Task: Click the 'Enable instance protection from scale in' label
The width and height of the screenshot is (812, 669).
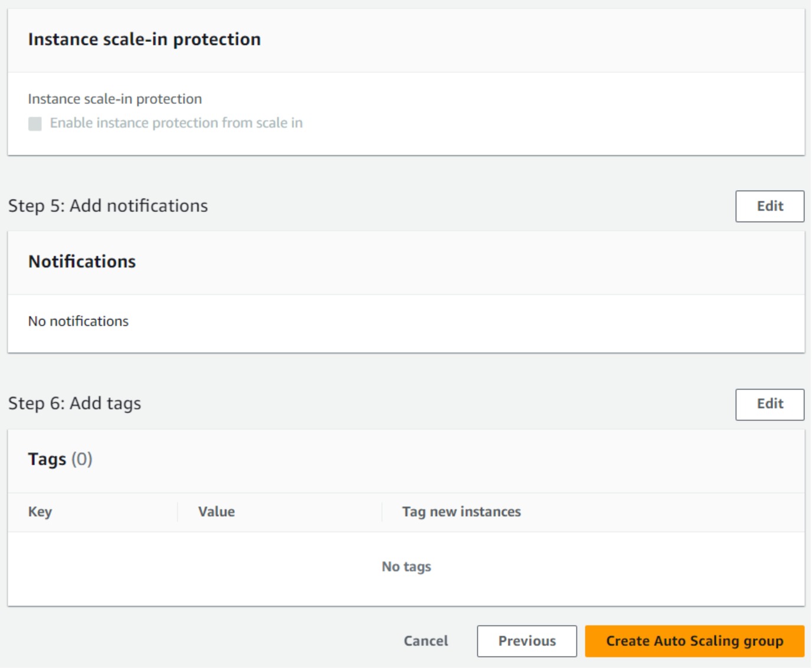Action: [x=176, y=123]
